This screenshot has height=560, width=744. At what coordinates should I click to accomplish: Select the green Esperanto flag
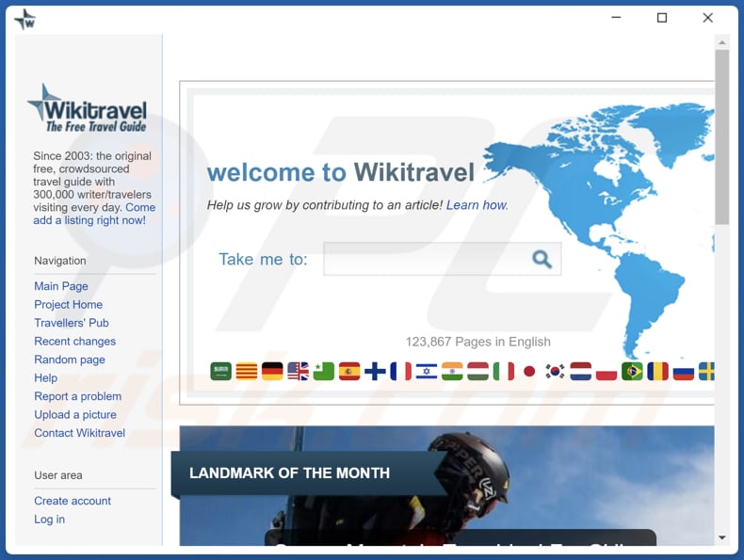tap(324, 371)
